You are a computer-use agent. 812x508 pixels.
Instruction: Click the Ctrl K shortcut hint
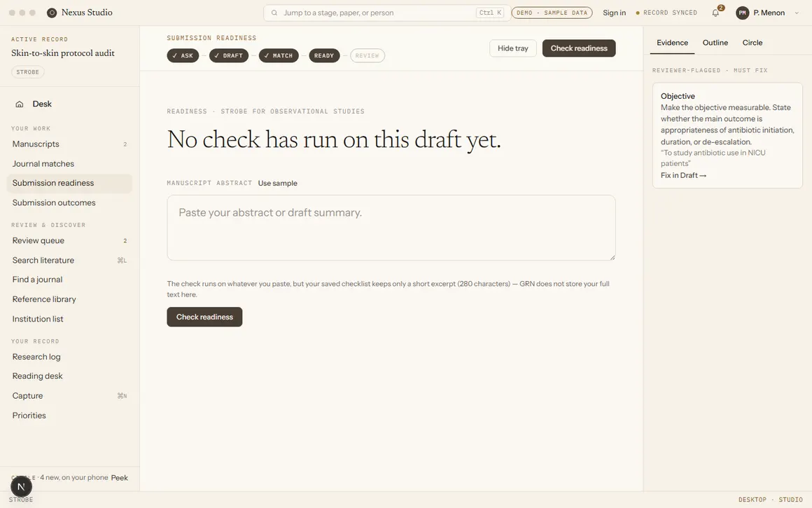pos(490,13)
